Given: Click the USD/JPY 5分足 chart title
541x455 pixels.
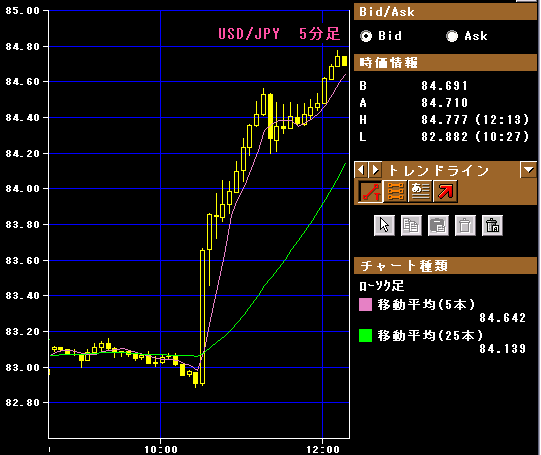Looking at the screenshot, I should click(279, 34).
